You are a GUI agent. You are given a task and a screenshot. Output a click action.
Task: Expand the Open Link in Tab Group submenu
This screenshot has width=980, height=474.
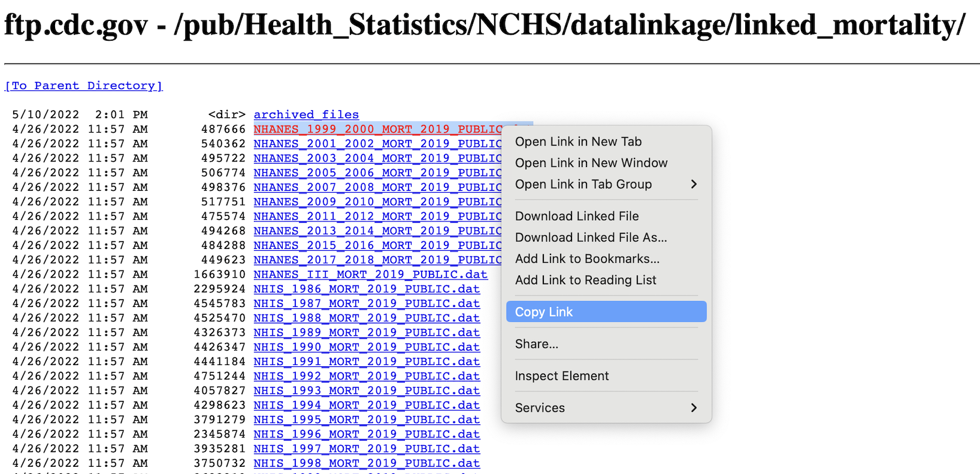(694, 184)
